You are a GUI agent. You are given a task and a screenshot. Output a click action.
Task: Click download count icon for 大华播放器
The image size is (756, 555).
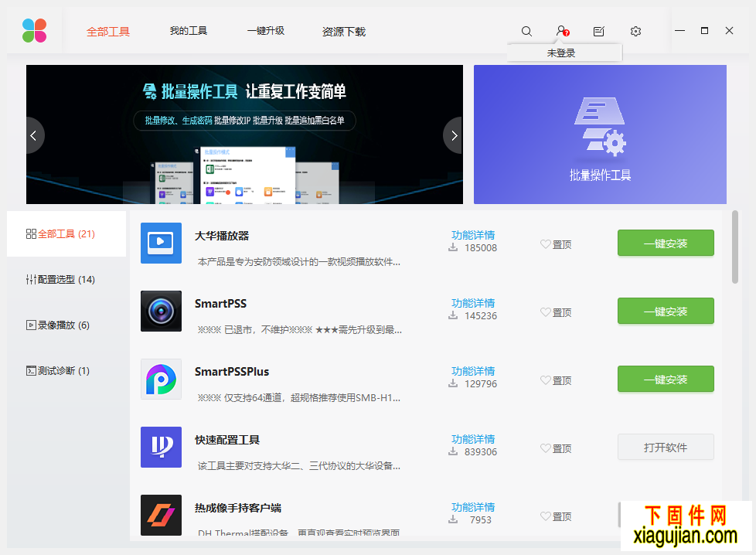click(x=453, y=248)
